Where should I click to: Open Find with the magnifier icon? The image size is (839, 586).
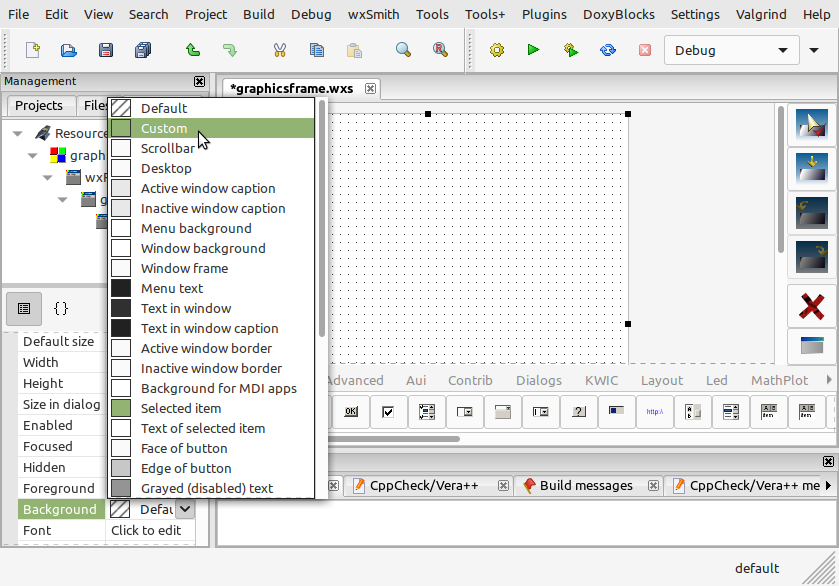point(403,50)
